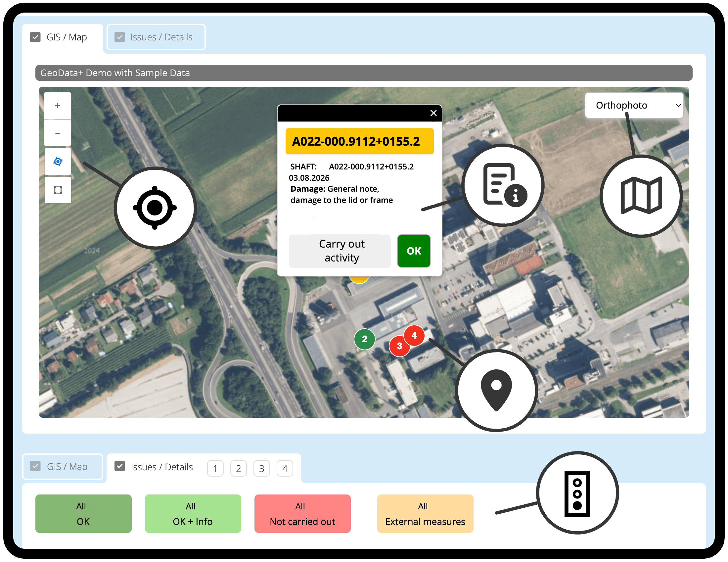Click the folded map icon near Orthophoto
Viewport: 728px width, 562px height.
[x=641, y=195]
